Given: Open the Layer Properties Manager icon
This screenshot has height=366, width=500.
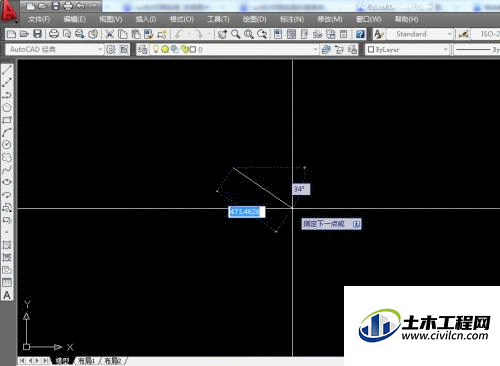Looking at the screenshot, I should pyautogui.click(x=143, y=50).
